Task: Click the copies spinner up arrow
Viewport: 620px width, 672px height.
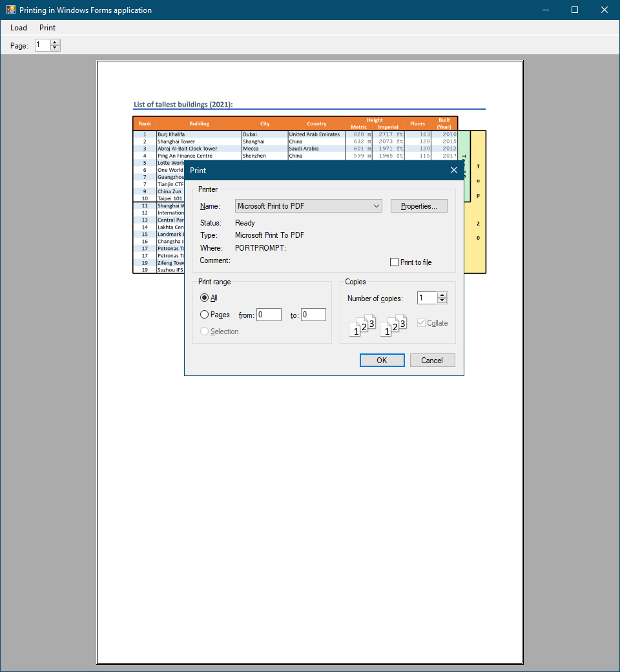Action: 442,295
